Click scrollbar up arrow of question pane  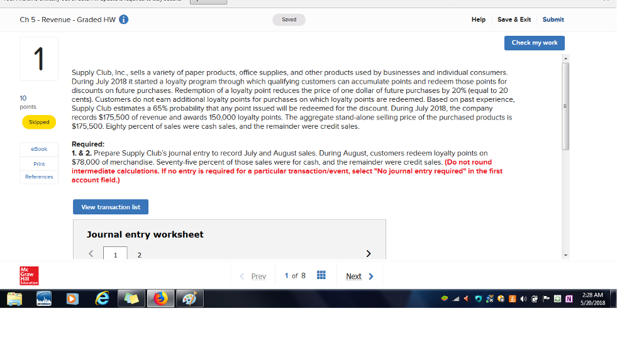tap(565, 58)
